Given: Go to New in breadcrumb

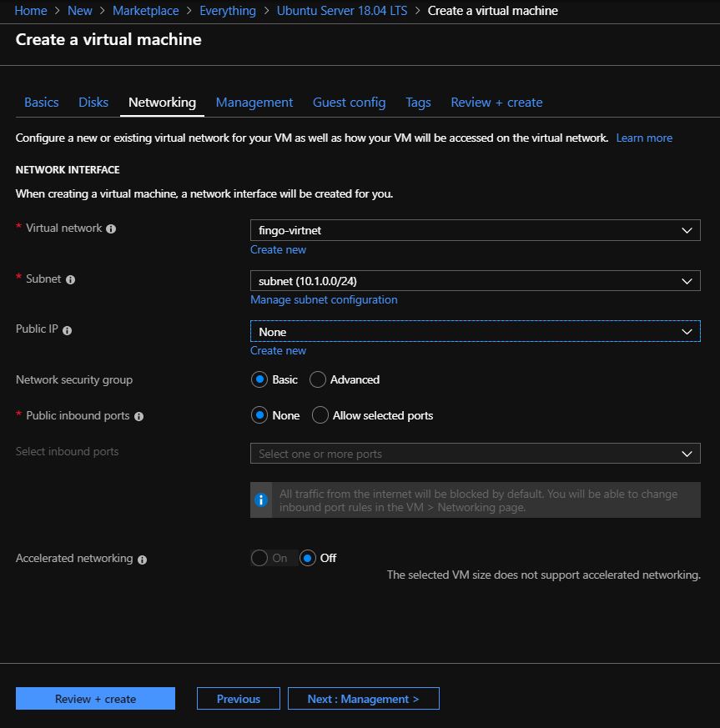Looking at the screenshot, I should (x=80, y=11).
